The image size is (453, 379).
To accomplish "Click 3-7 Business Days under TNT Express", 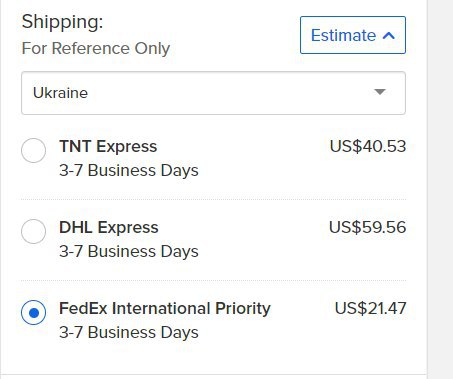I will tap(129, 170).
